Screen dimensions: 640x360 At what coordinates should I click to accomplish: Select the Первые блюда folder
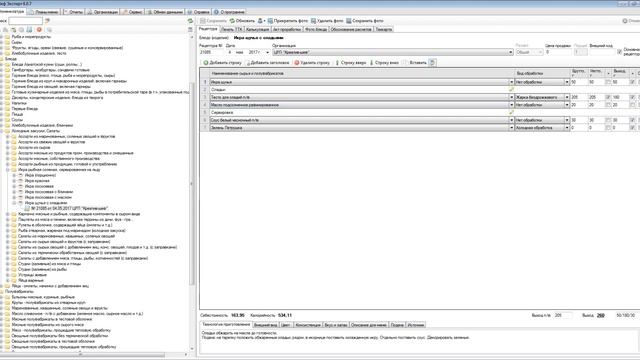click(x=24, y=109)
